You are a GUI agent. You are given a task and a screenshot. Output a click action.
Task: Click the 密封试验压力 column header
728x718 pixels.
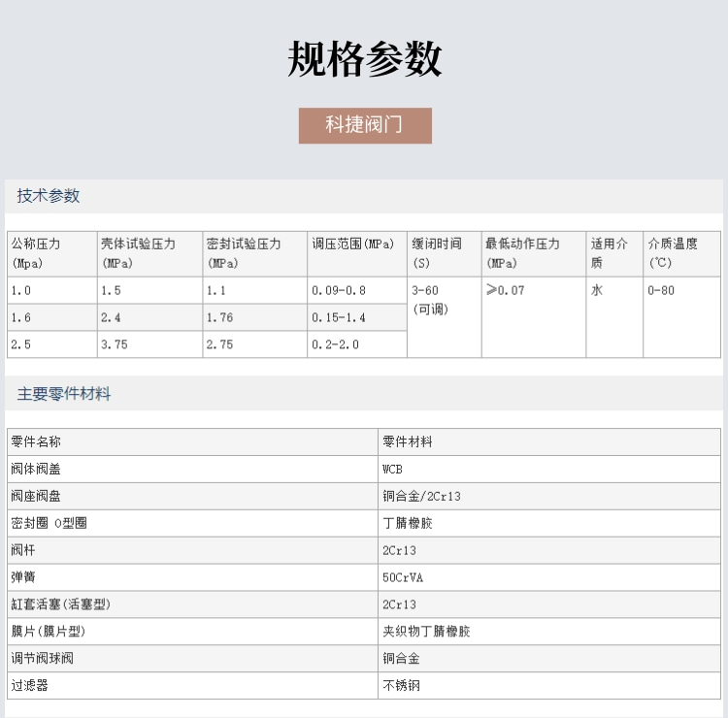coord(254,252)
